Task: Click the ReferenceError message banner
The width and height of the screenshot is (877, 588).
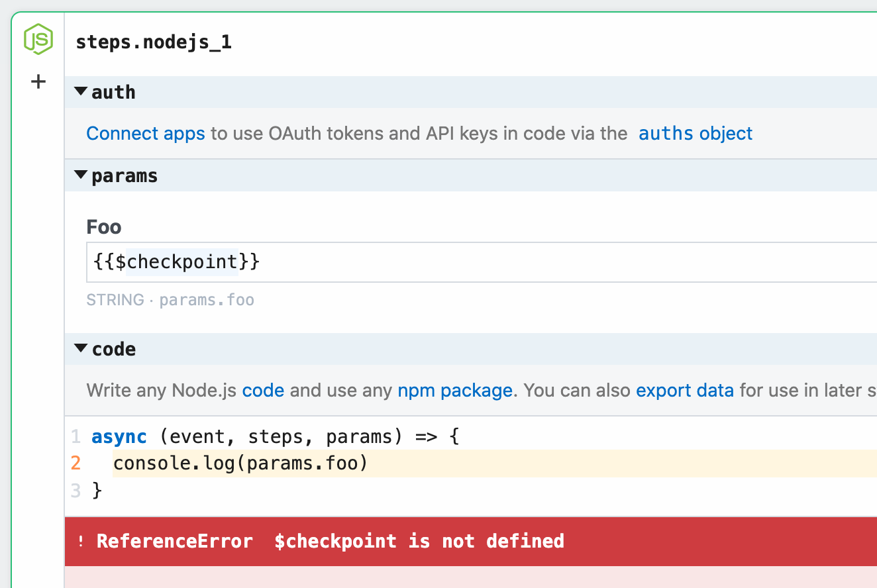Action: coord(471,542)
